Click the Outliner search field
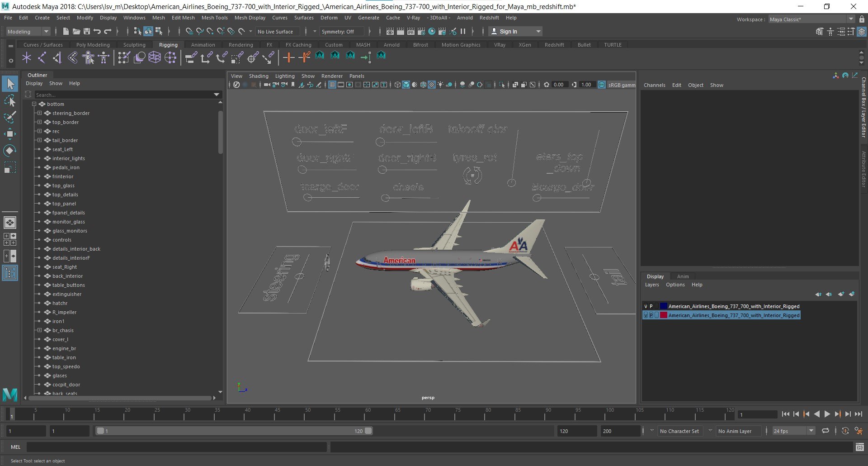This screenshot has height=466, width=868. (x=123, y=95)
